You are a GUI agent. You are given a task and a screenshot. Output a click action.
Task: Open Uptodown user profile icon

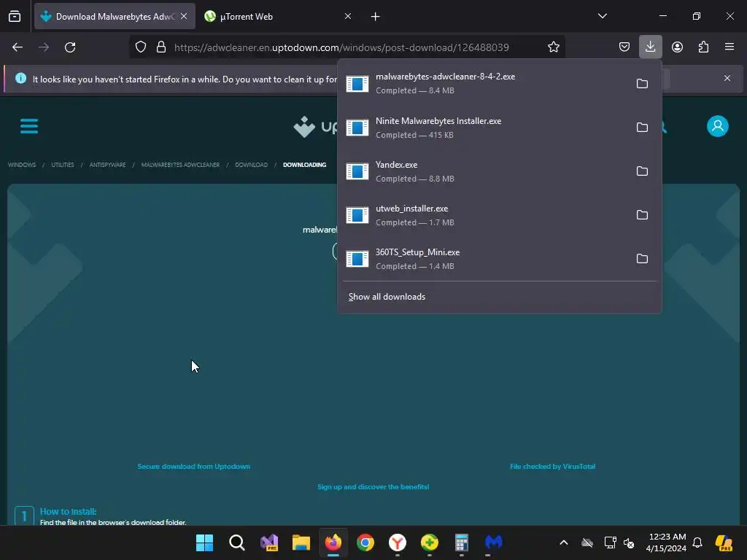(718, 126)
